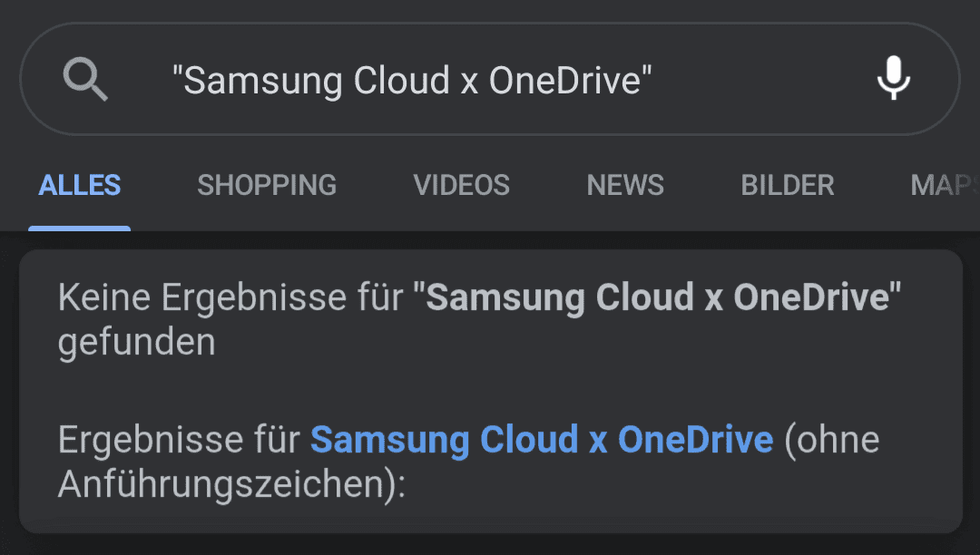Viewport: 980px width, 555px height.
Task: Switch to the SHOPPING tab
Action: (x=267, y=185)
